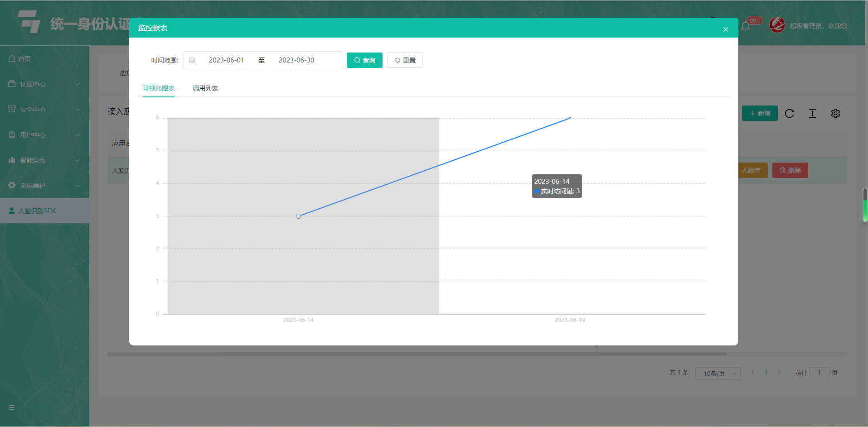Click the 新增 add button
Image resolution: width=868 pixels, height=427 pixels.
click(x=760, y=113)
